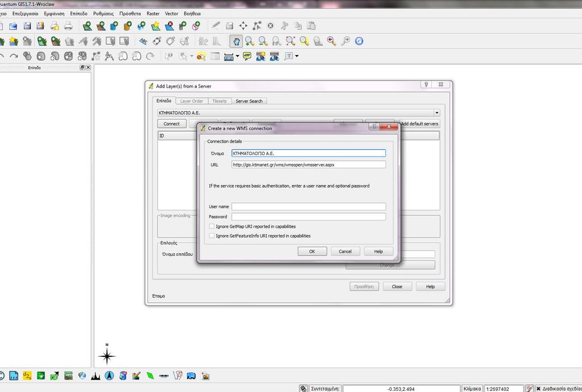Enable Ignore GetFeatureInfo URI reported in capabilities
This screenshot has width=582, height=392.
[211, 236]
